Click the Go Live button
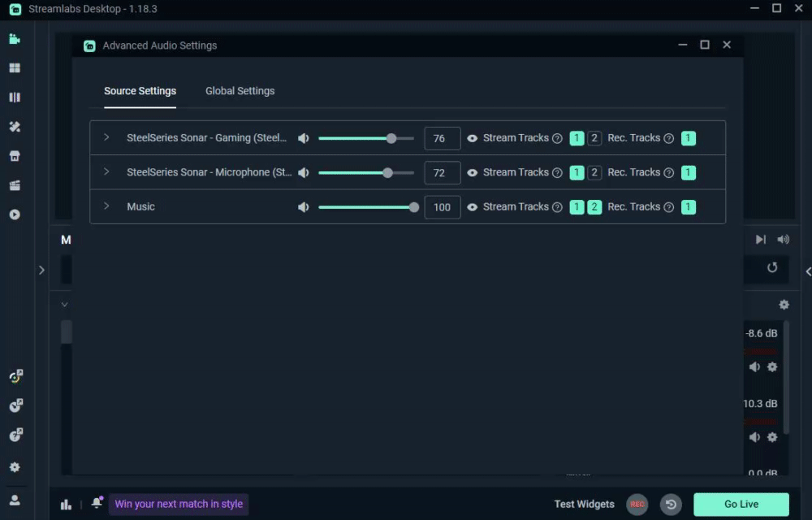Image resolution: width=812 pixels, height=520 pixels. [741, 504]
